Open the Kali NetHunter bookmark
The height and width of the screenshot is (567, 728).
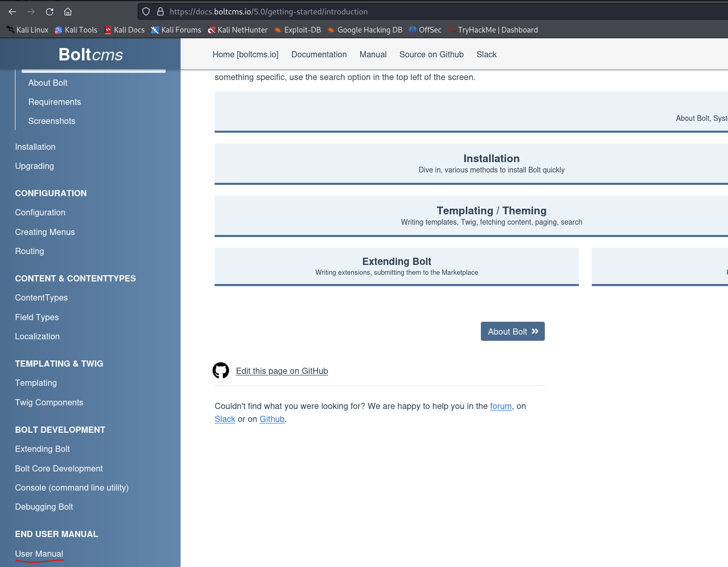tap(237, 30)
